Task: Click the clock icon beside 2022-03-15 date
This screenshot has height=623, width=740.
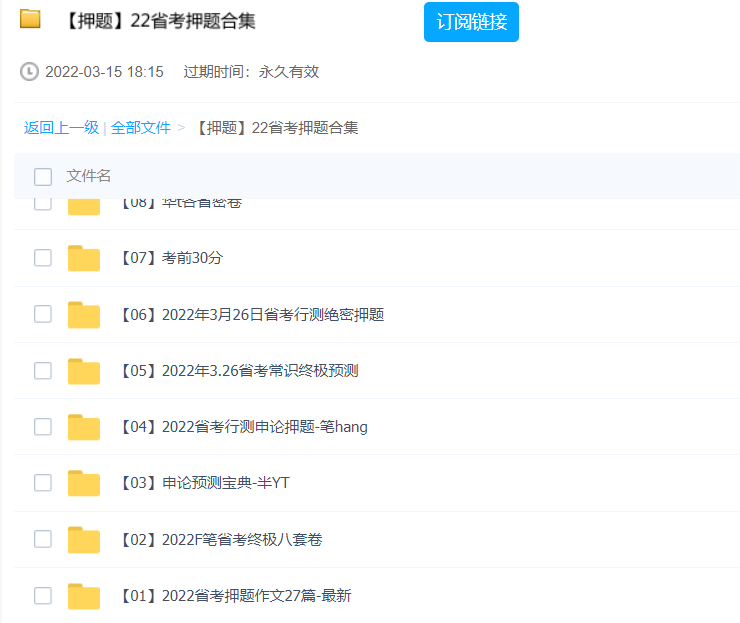Action: pyautogui.click(x=29, y=72)
